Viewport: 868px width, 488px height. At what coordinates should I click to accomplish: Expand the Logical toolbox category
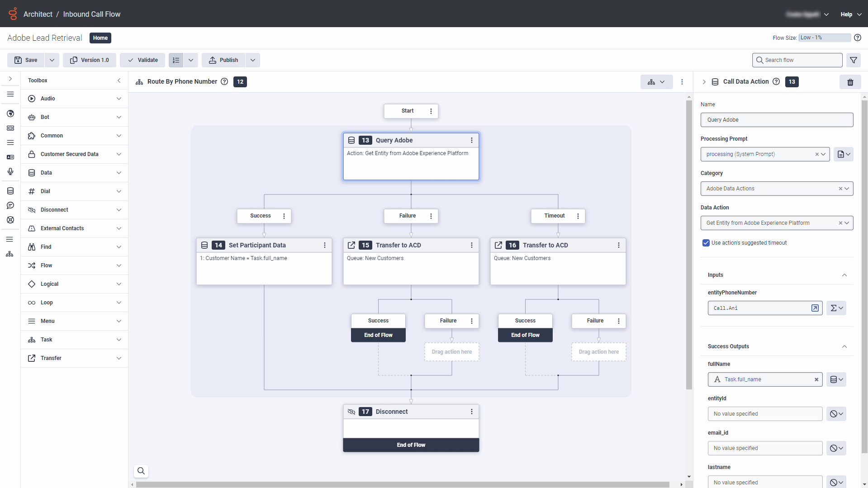click(74, 284)
